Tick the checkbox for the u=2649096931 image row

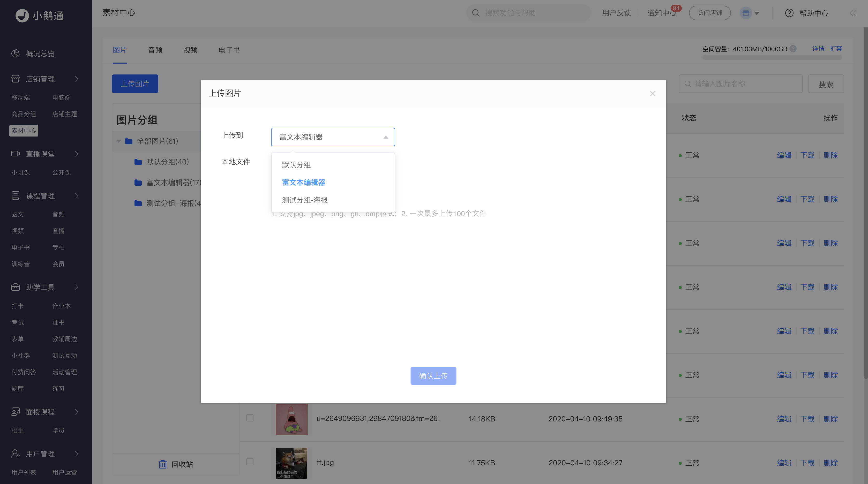(x=250, y=418)
